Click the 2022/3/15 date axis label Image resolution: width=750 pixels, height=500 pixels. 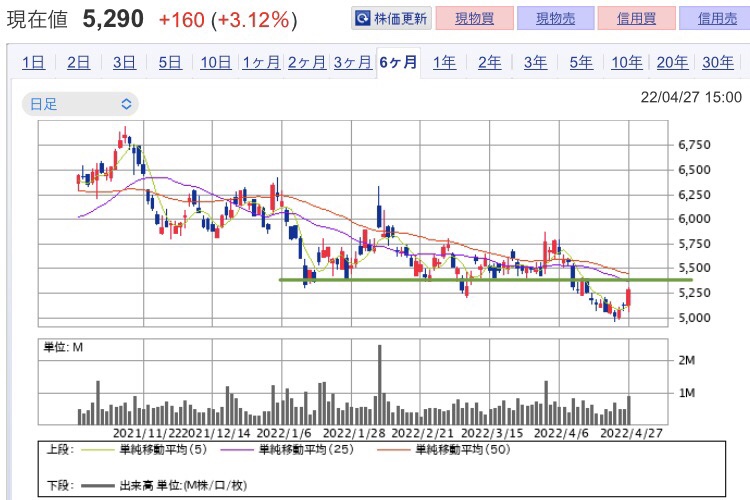tap(492, 433)
